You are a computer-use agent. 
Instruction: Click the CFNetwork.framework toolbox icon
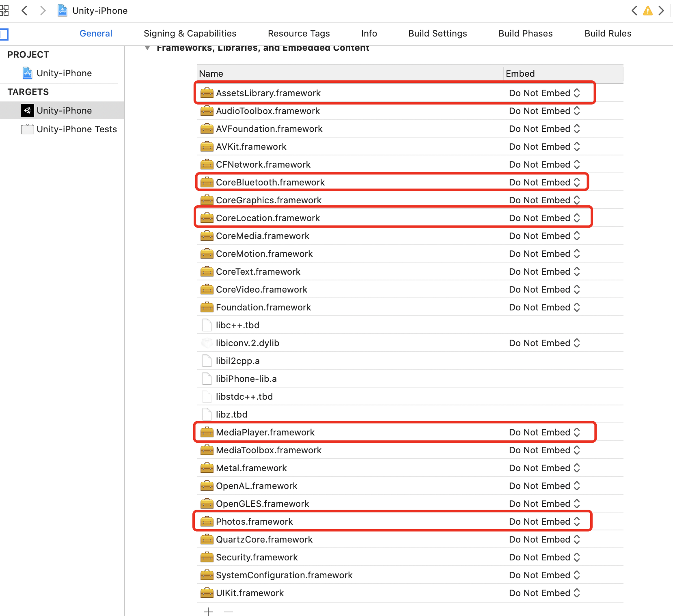pyautogui.click(x=207, y=164)
